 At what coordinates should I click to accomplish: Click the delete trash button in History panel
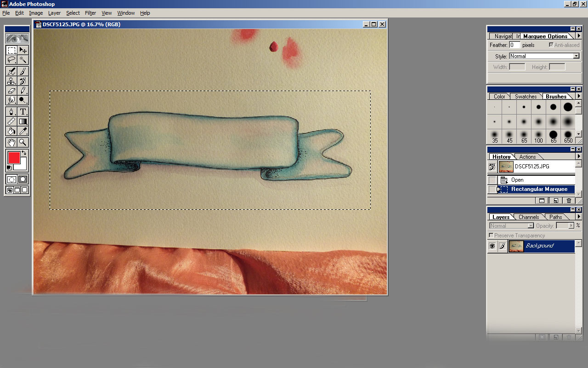pos(569,201)
